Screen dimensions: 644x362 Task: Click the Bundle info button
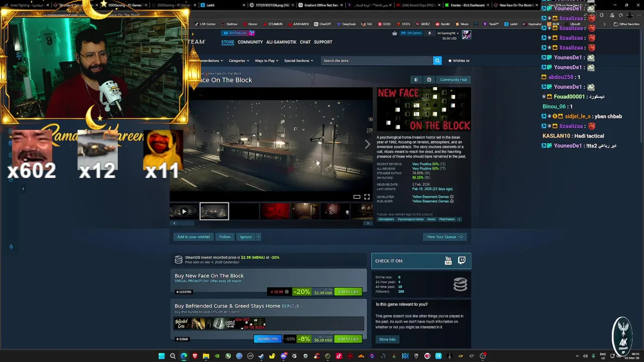(x=267, y=339)
